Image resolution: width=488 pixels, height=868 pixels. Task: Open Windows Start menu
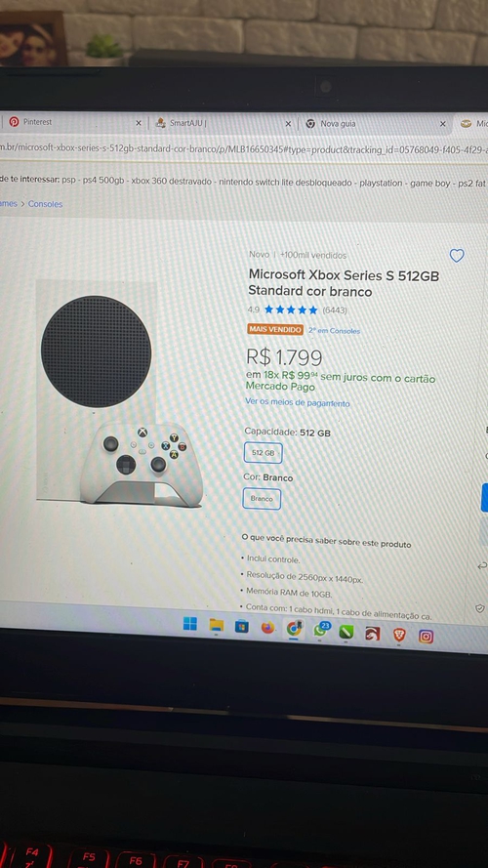click(189, 624)
